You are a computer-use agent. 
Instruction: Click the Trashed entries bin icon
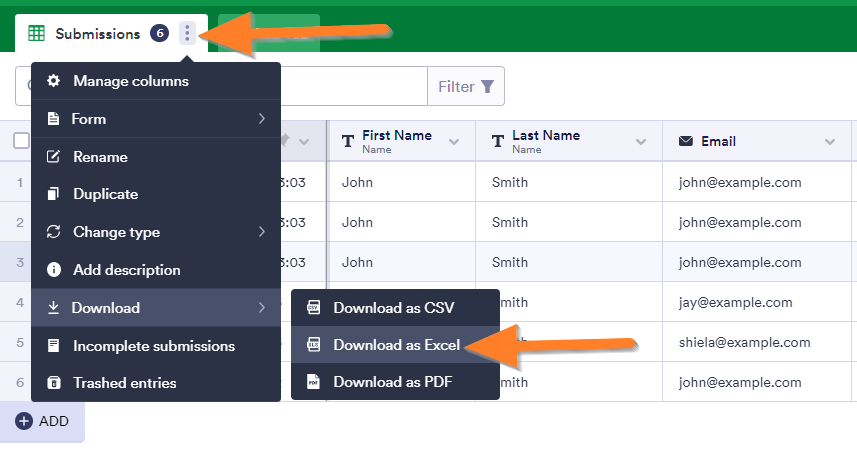[54, 383]
